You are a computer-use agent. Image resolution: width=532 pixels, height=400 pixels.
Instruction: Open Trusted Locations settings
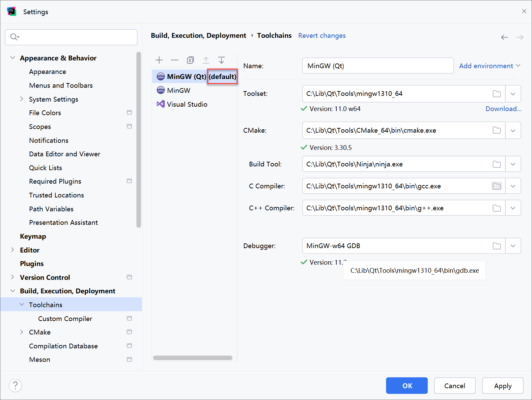point(56,195)
